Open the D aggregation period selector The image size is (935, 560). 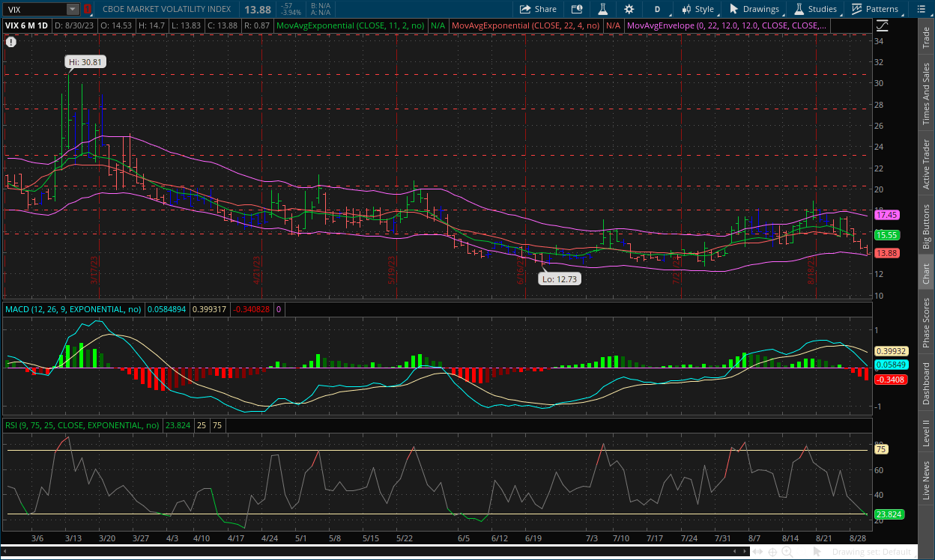tap(657, 9)
